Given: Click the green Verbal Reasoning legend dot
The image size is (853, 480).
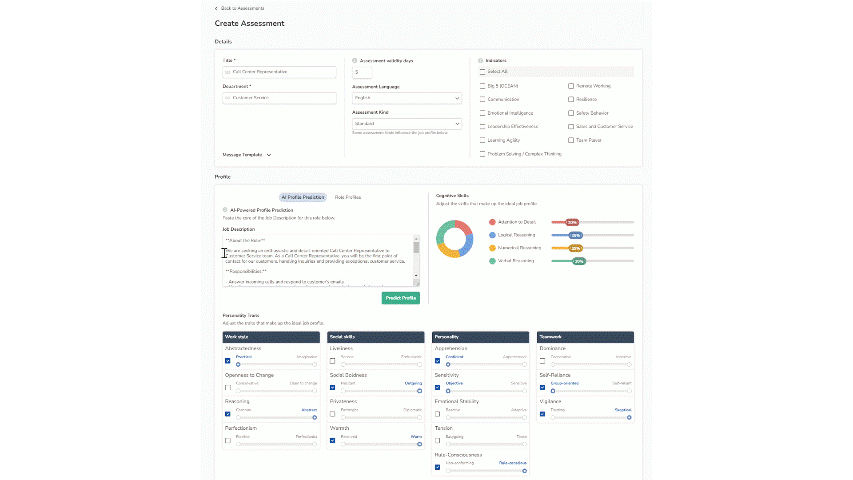Looking at the screenshot, I should 492,261.
